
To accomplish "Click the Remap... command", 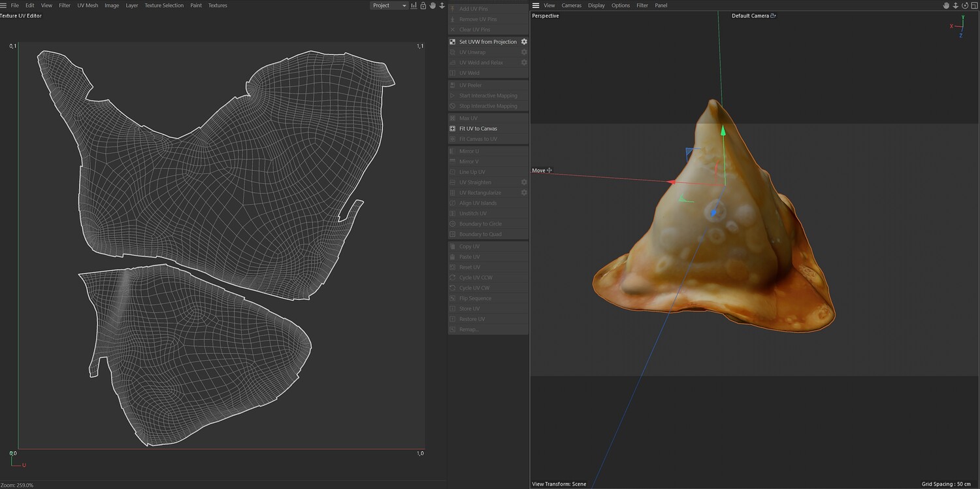I will pyautogui.click(x=488, y=329).
